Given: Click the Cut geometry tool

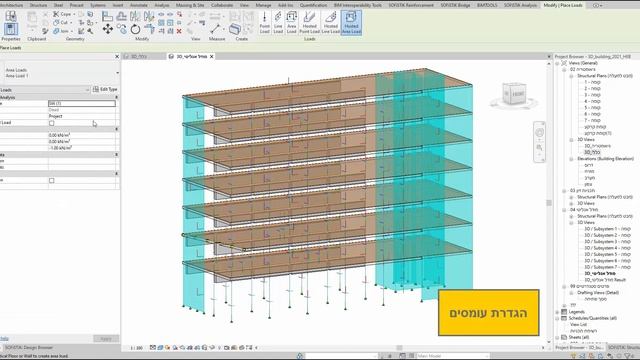Looking at the screenshot, I should click(62, 22).
